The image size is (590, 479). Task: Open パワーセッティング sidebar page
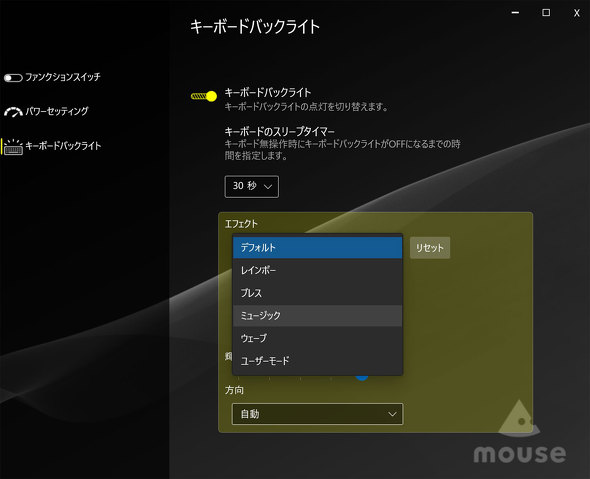(x=57, y=111)
